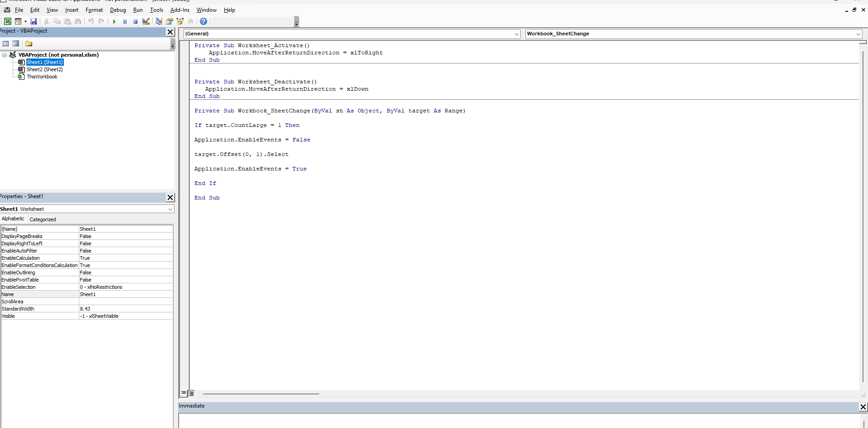Click the empty ScrollArea value field
This screenshot has width=868, height=428.
(x=126, y=302)
